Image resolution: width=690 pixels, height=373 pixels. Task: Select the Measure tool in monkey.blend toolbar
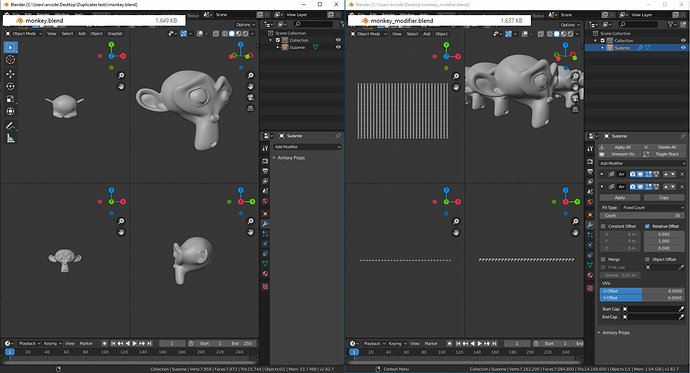click(11, 138)
